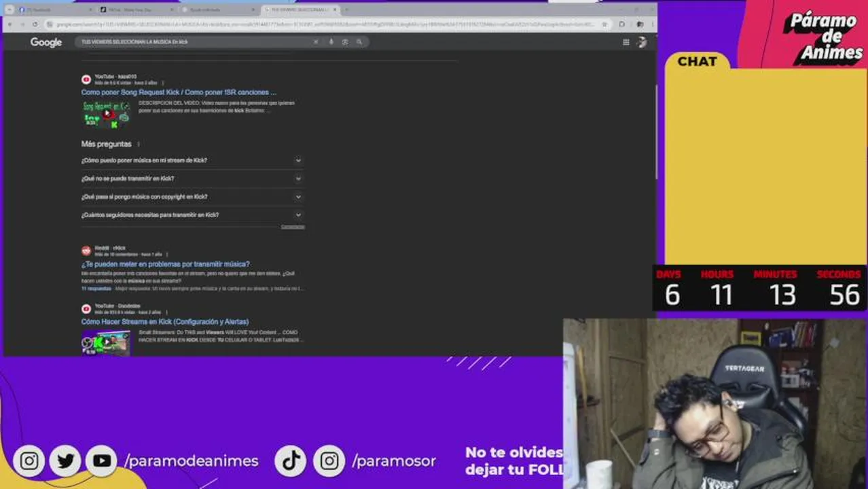Open the Google apps grid
The width and height of the screenshot is (868, 489).
(626, 42)
